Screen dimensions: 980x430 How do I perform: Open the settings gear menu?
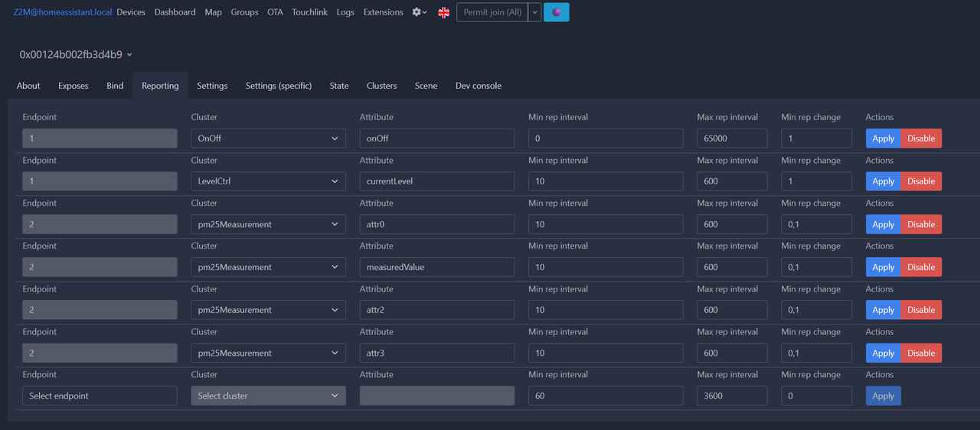420,12
